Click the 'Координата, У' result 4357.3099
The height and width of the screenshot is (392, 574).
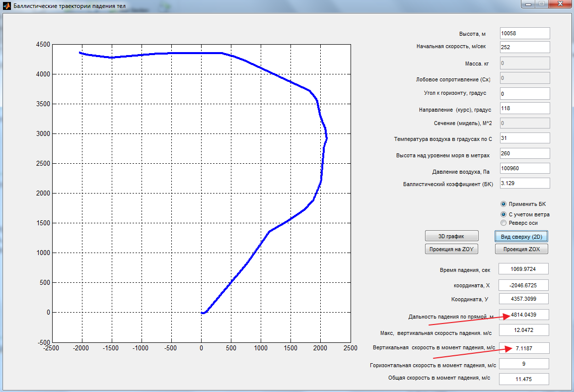[x=523, y=299]
